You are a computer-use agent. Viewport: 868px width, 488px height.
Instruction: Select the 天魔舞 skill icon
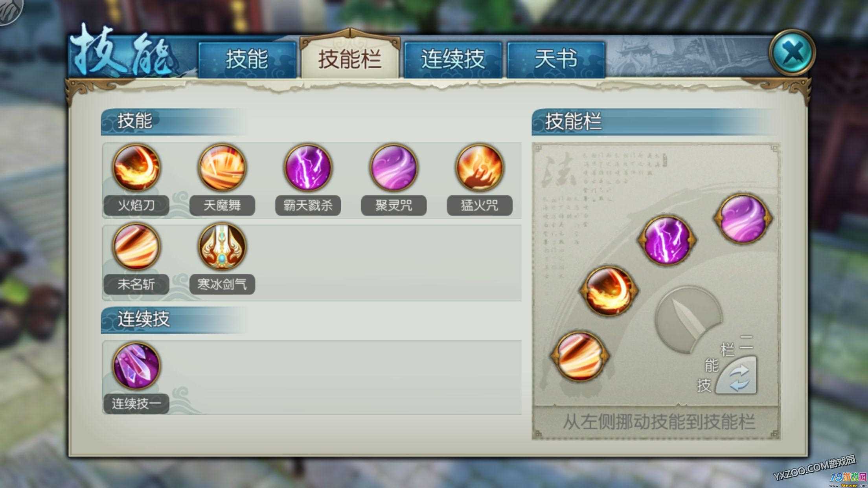[x=222, y=168]
